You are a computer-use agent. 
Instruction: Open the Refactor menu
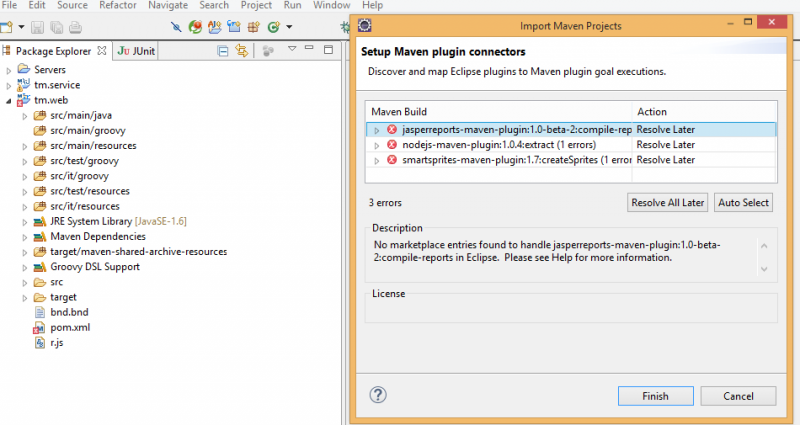[x=118, y=5]
